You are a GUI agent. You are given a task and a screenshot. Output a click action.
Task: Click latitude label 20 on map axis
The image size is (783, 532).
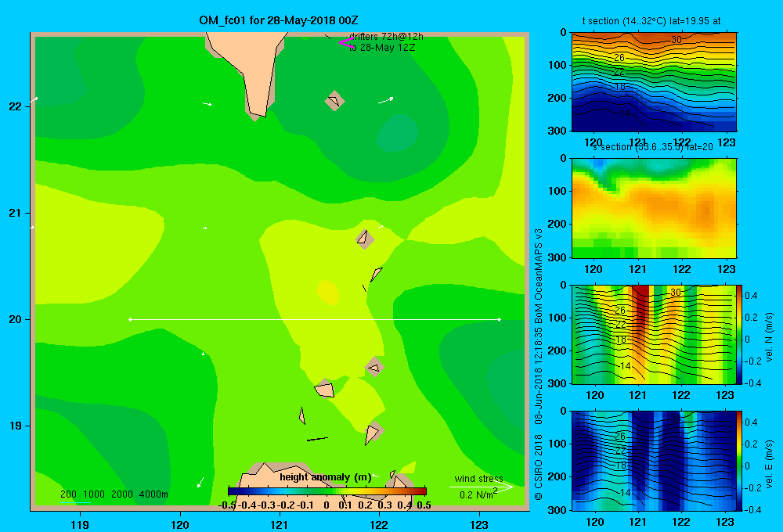pyautogui.click(x=16, y=319)
